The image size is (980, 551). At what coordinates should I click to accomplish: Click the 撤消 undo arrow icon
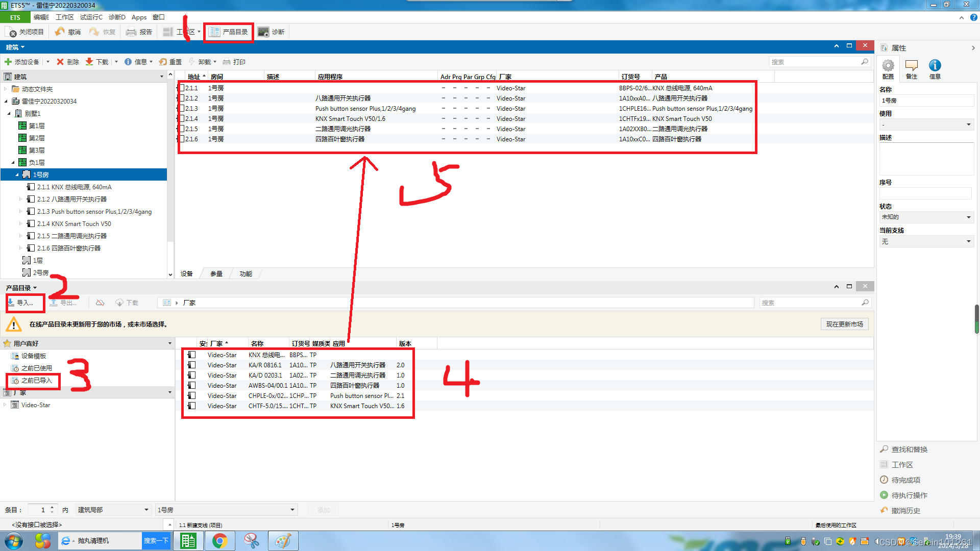(x=60, y=32)
